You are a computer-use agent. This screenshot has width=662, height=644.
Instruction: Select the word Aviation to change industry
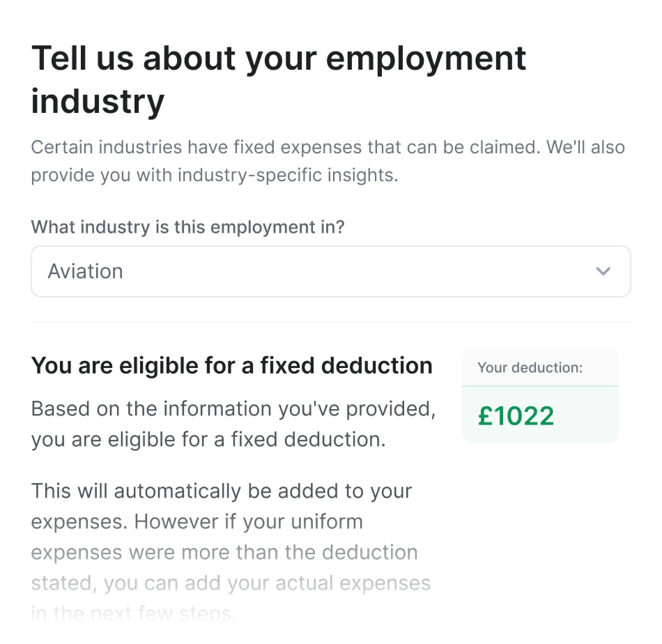pos(85,271)
